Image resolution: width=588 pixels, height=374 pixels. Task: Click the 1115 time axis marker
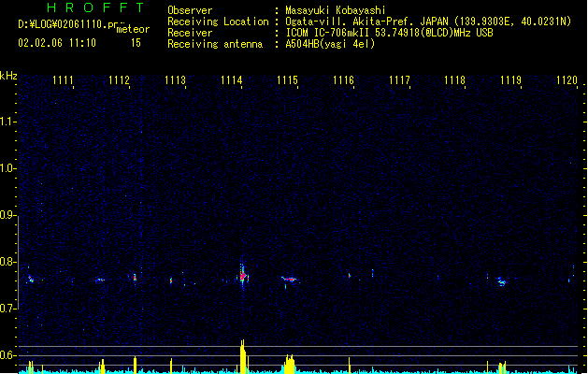click(x=287, y=80)
